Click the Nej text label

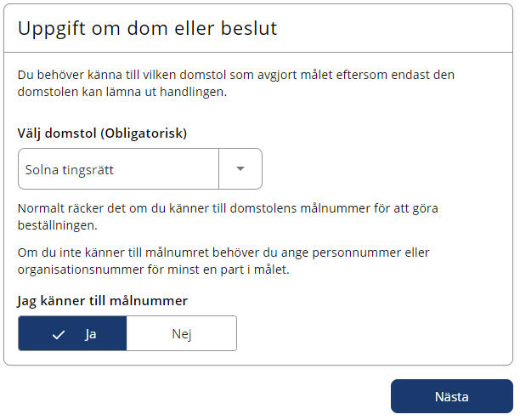[181, 334]
